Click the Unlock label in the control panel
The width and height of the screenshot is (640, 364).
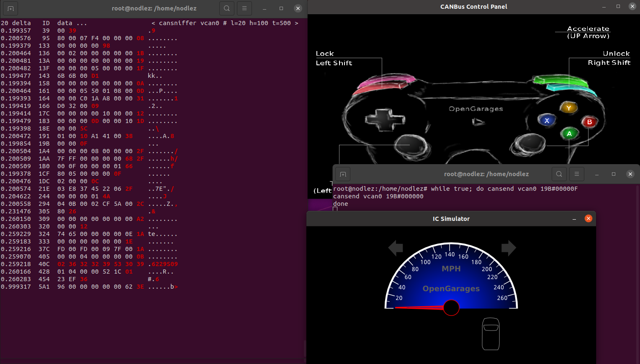[616, 54]
